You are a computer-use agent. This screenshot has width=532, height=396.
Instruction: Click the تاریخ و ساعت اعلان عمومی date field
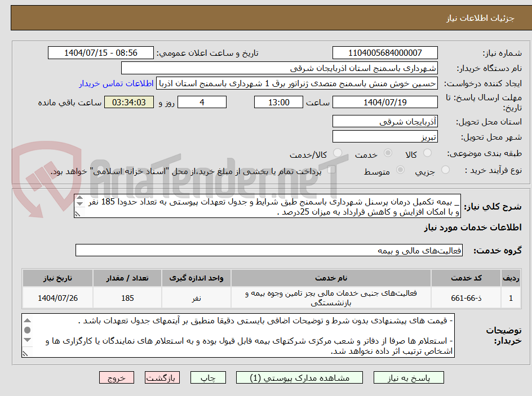(x=101, y=52)
